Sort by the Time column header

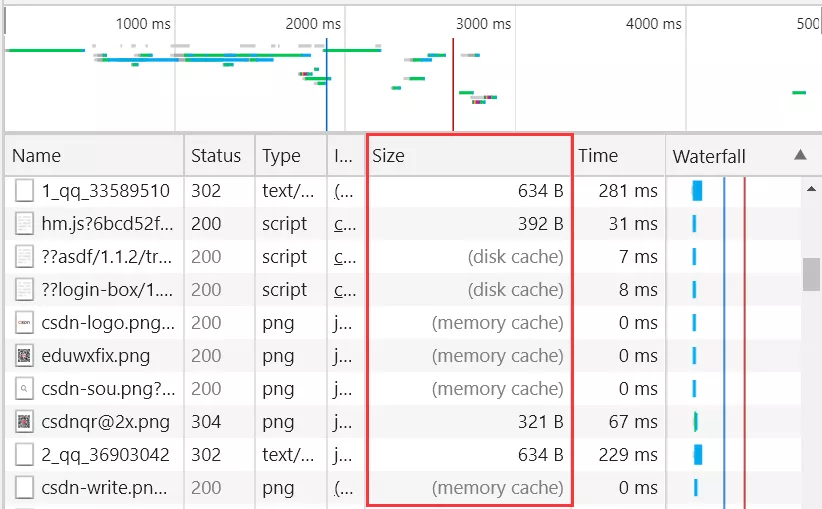coord(619,156)
